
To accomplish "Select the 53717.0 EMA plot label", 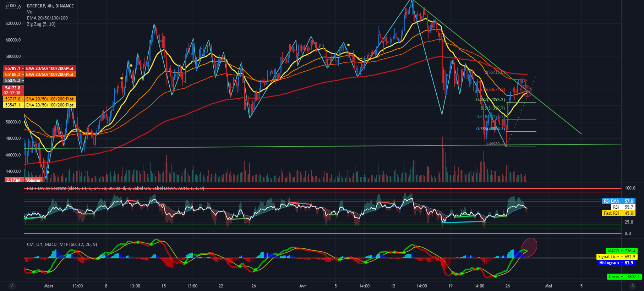I will coord(39,99).
